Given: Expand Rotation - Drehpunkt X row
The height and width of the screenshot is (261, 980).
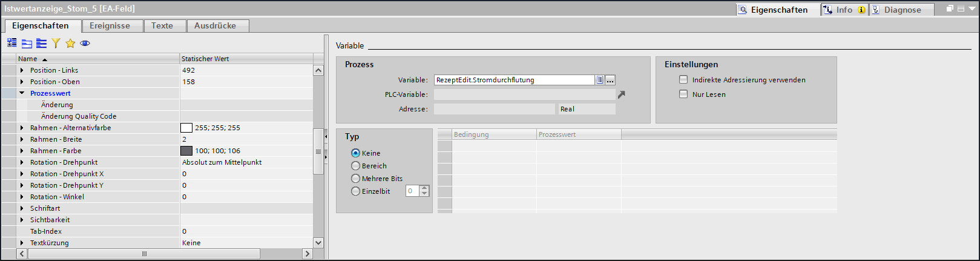Looking at the screenshot, I should [22, 174].
